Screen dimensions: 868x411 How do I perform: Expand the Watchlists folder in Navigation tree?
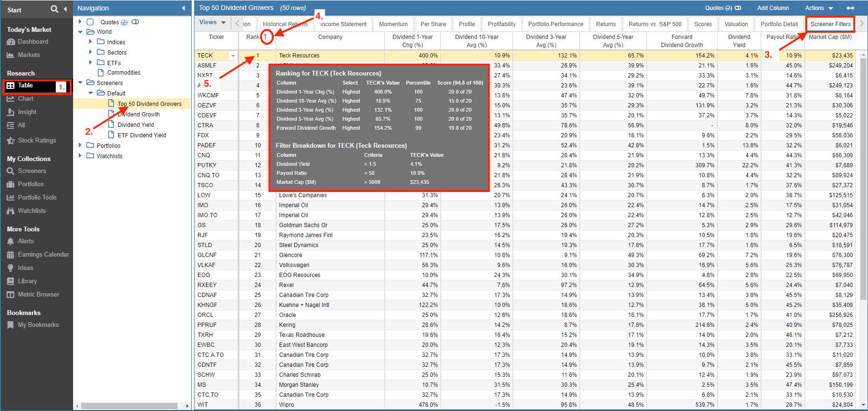[x=80, y=156]
